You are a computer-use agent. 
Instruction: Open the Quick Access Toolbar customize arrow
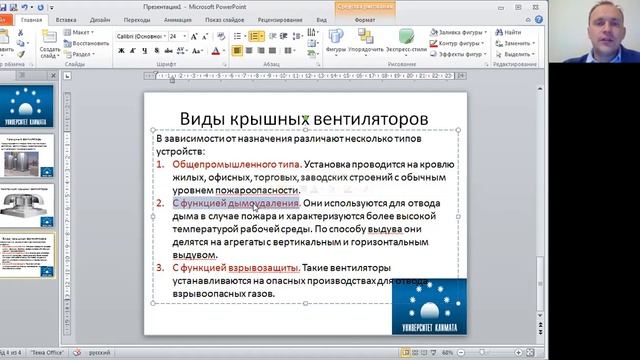pos(52,8)
